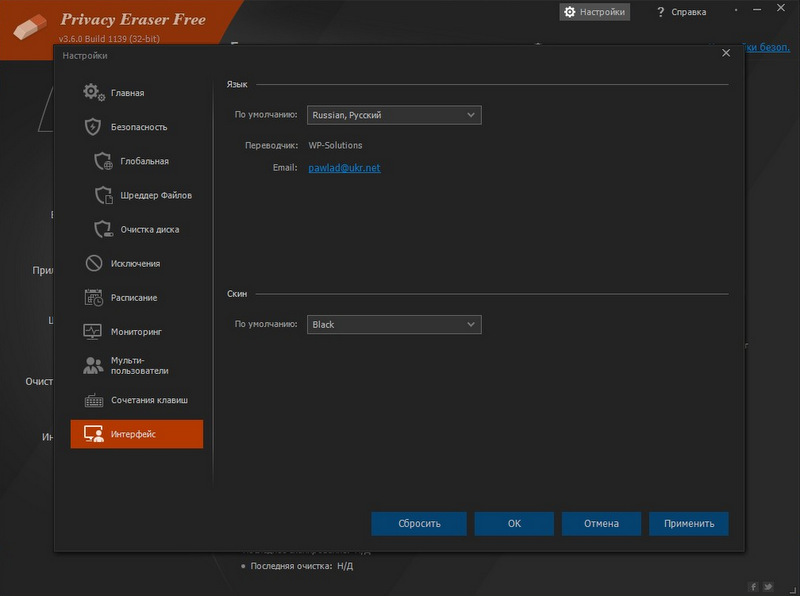Click the Facebook icon in the main window
Viewport: 800px width, 596px height.
tap(754, 587)
